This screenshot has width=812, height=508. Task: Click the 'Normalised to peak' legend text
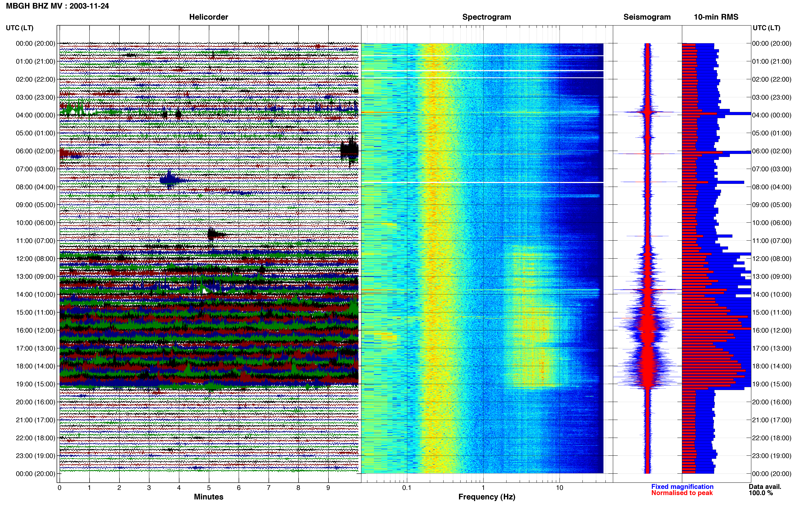[x=682, y=493]
